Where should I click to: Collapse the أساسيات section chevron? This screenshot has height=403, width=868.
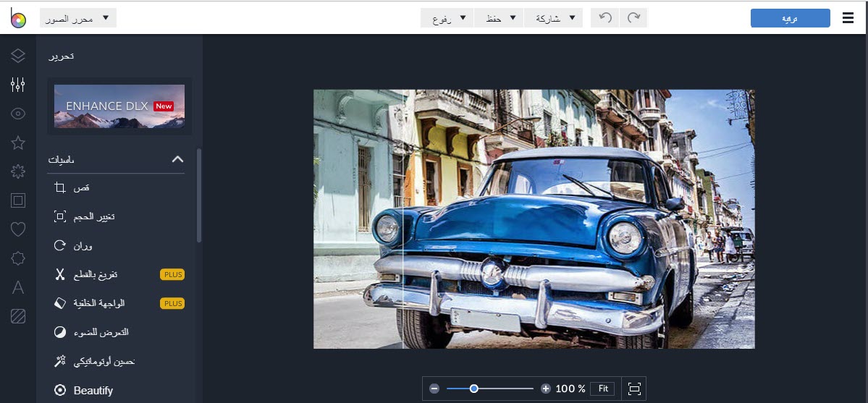177,159
